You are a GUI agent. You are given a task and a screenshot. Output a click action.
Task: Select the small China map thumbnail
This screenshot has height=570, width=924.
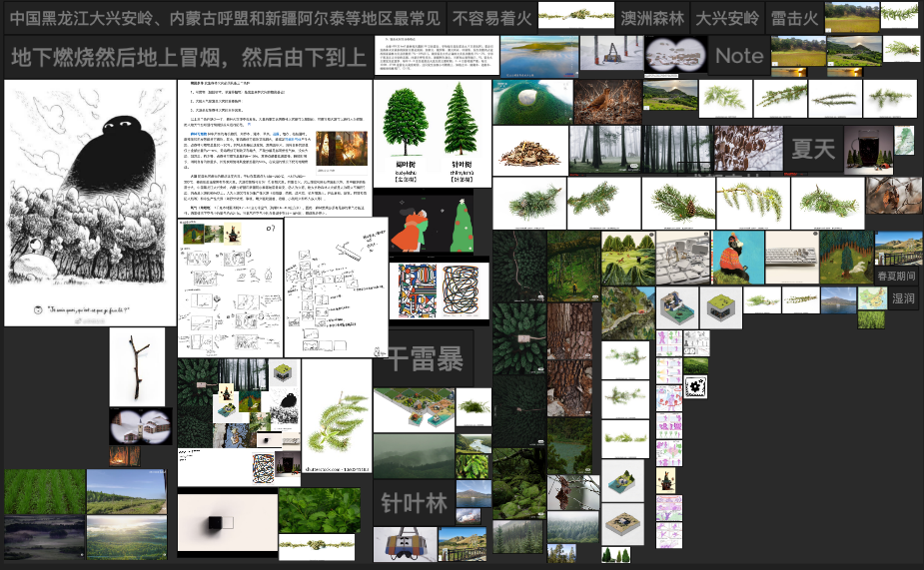[873, 298]
